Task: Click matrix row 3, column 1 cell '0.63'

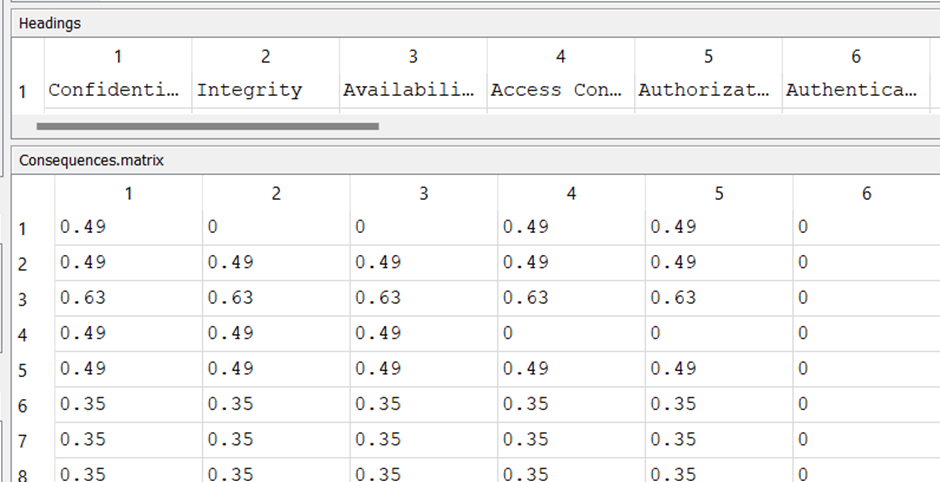Action: coord(128,298)
